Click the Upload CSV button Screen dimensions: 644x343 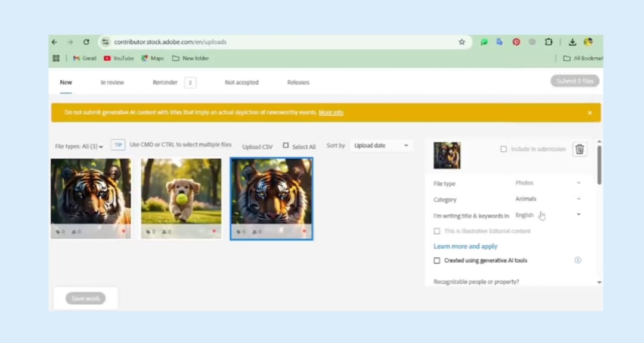(x=257, y=146)
